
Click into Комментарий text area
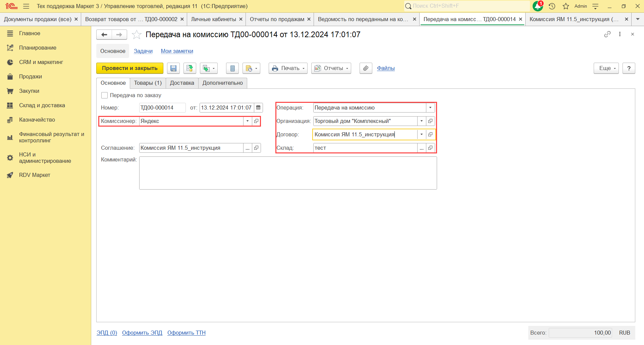coord(288,173)
